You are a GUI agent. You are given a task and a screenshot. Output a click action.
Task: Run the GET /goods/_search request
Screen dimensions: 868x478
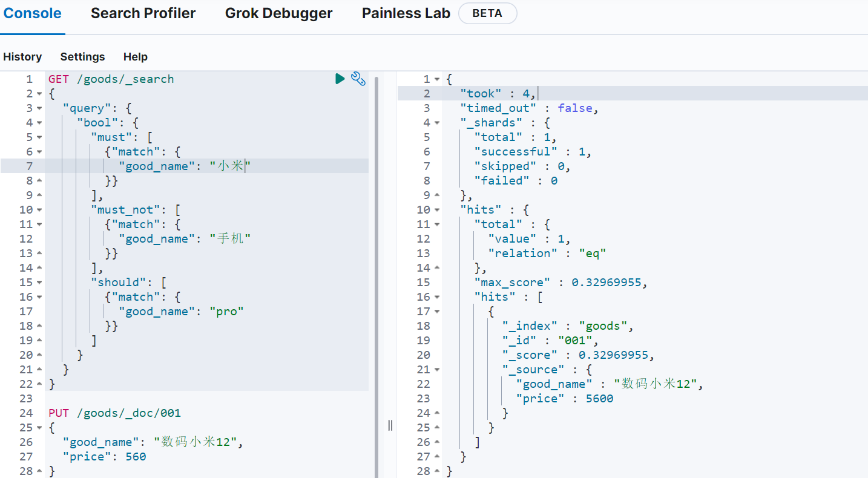click(340, 79)
